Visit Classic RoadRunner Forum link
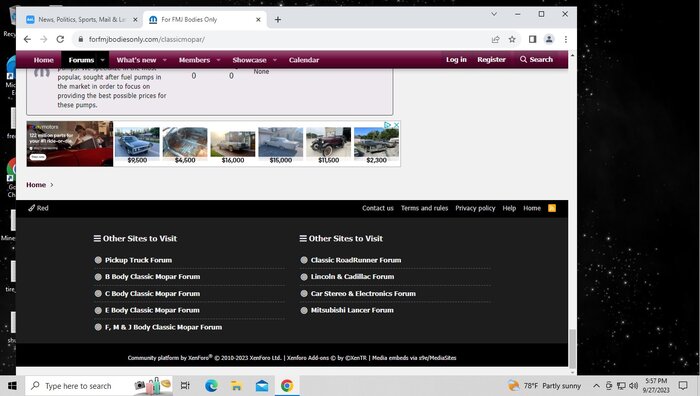Image resolution: width=700 pixels, height=396 pixels. pos(356,260)
